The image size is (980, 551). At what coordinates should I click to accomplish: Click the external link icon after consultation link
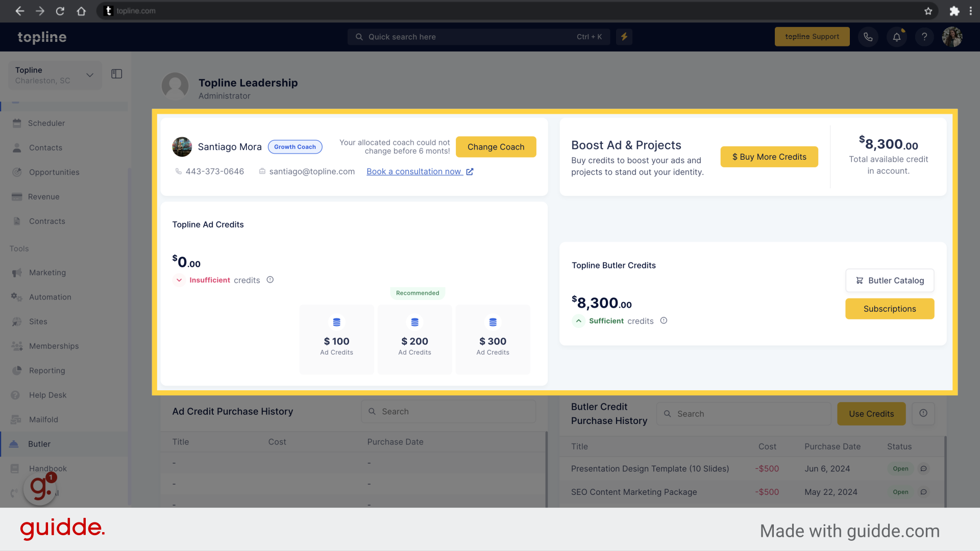470,172
